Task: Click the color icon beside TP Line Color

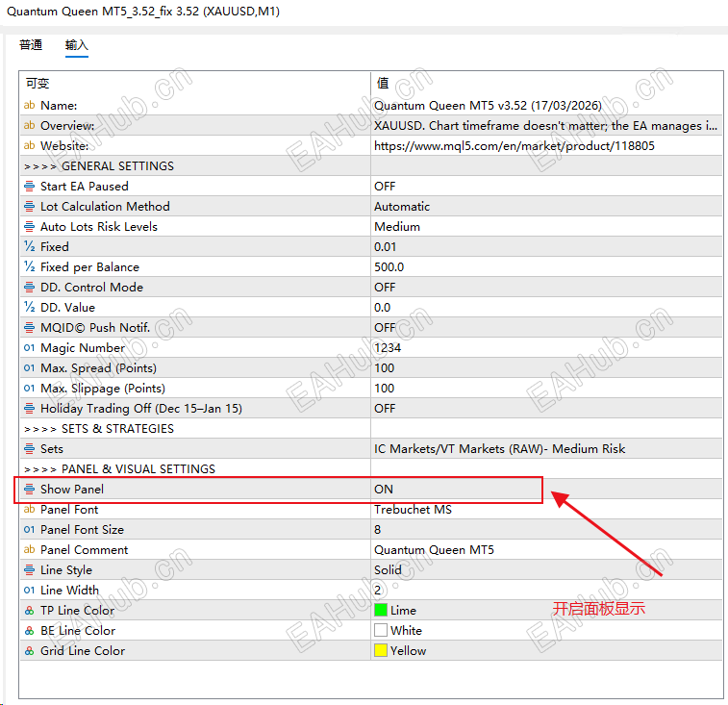Action: (29, 610)
